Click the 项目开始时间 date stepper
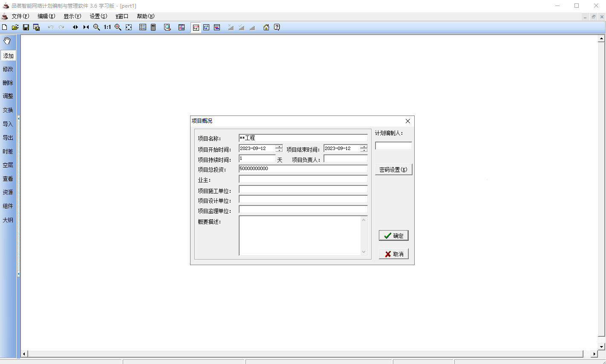 (279, 148)
